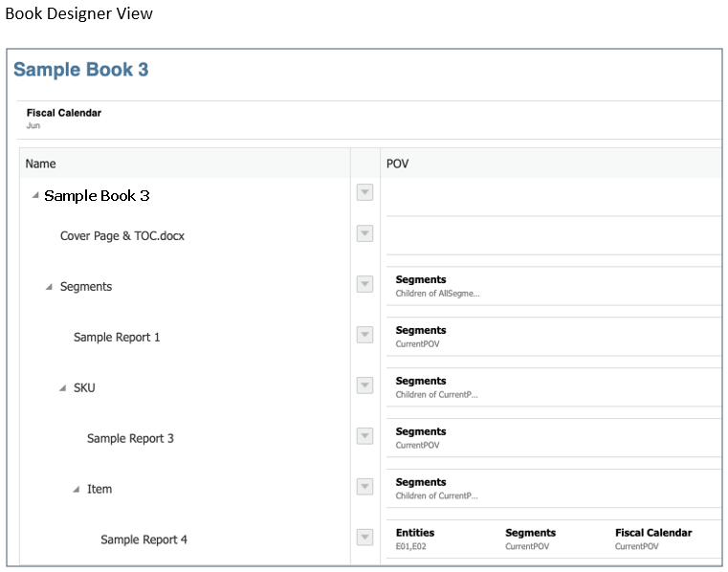This screenshot has width=728, height=572.
Task: Open dropdown arrow beside Segments section
Action: tap(364, 285)
